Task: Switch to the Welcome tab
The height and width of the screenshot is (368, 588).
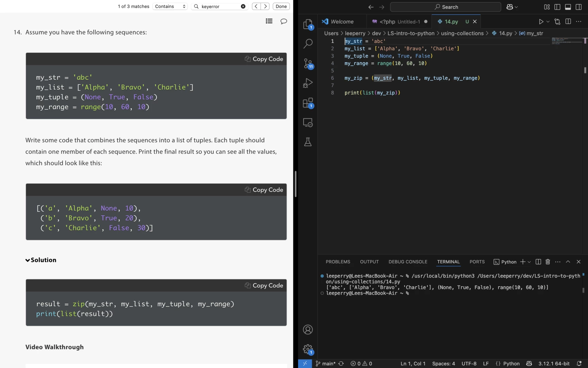Action: 341,21
